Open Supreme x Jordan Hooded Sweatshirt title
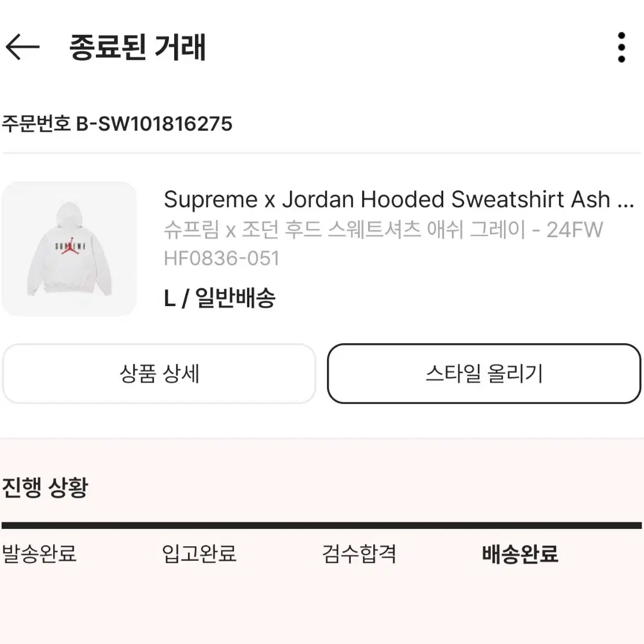644x644 pixels. (x=387, y=200)
